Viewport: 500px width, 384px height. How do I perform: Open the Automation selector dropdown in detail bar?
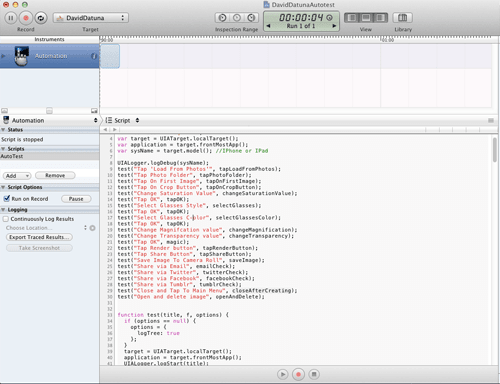[x=50, y=120]
